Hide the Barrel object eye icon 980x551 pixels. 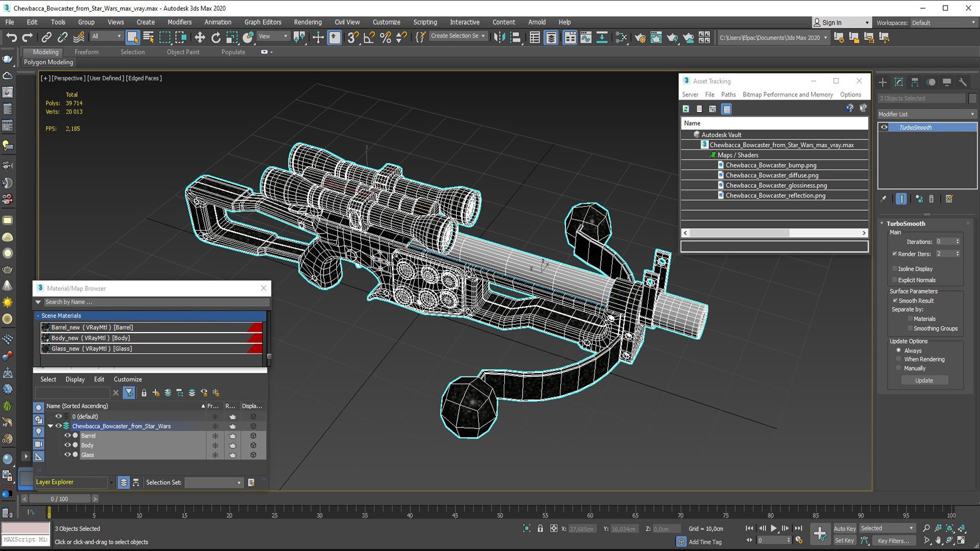tap(67, 436)
